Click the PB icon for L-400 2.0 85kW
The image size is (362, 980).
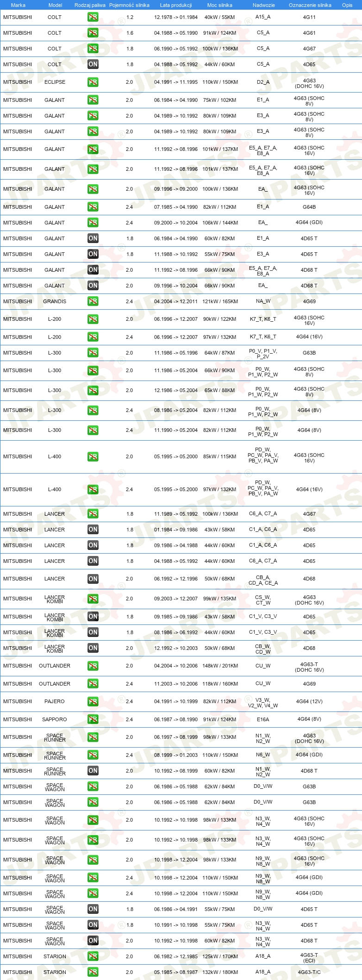93,457
